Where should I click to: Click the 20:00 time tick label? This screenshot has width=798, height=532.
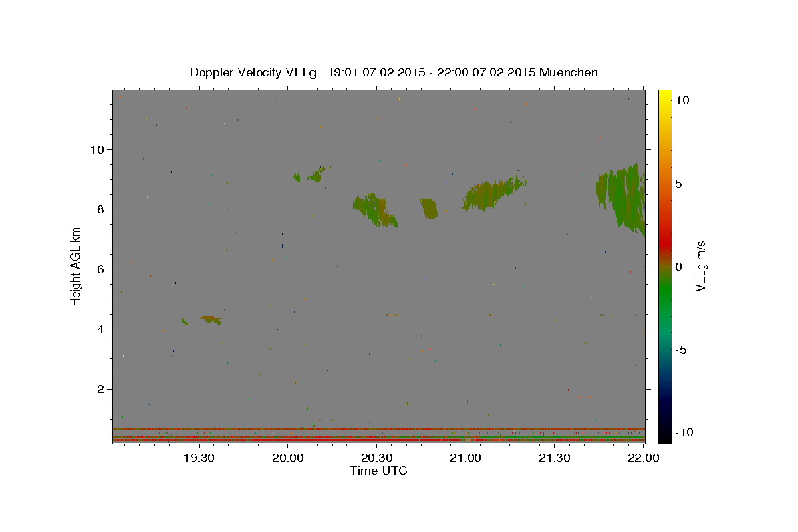(x=289, y=458)
